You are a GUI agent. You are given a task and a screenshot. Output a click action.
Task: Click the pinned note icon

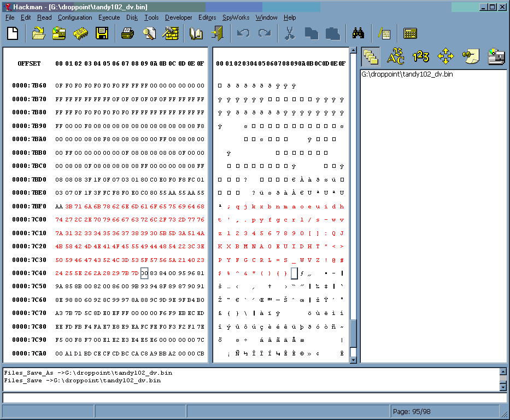pyautogui.click(x=471, y=57)
